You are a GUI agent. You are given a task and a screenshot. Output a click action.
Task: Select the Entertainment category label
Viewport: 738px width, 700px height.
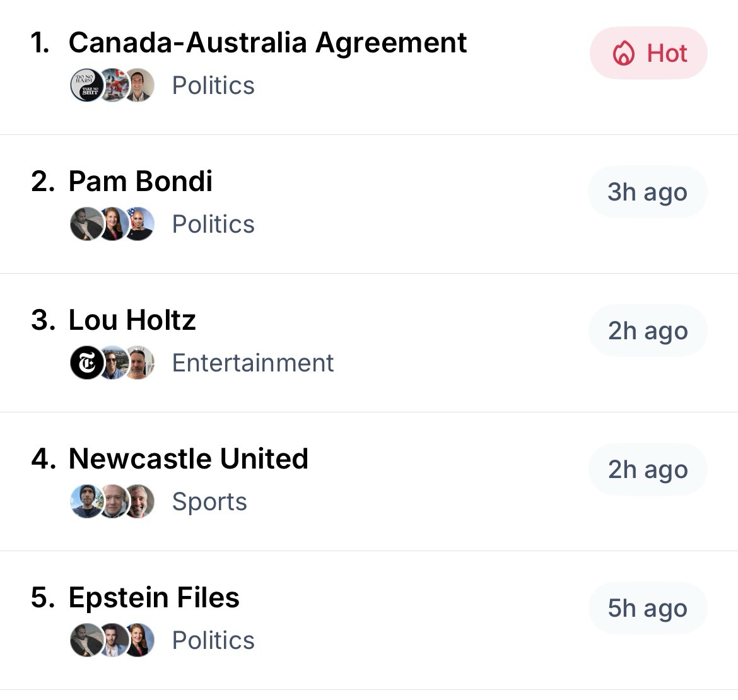(x=253, y=363)
